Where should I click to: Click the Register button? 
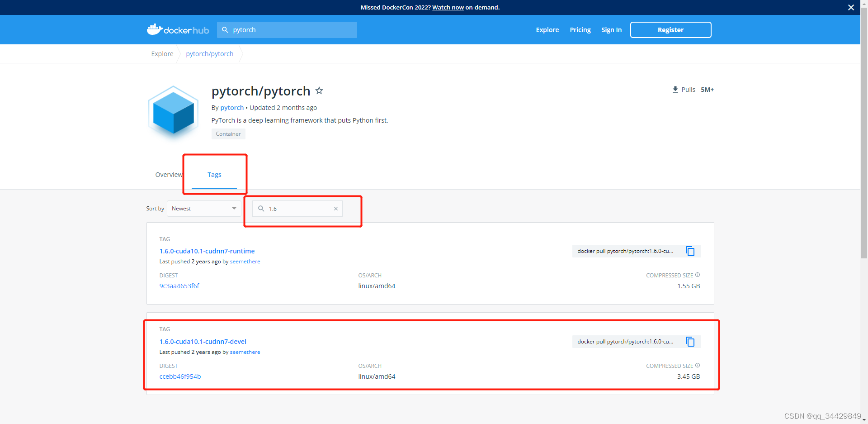[670, 29]
